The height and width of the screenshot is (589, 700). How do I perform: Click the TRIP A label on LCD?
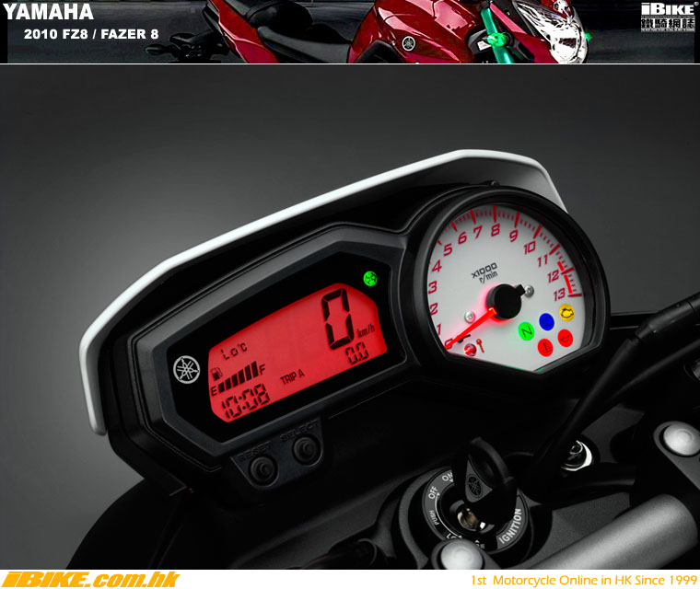click(292, 376)
